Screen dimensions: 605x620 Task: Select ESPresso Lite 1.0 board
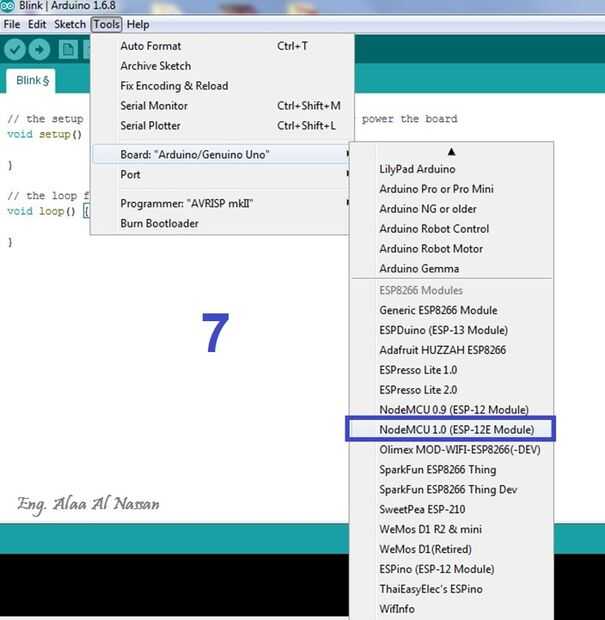pyautogui.click(x=452, y=370)
